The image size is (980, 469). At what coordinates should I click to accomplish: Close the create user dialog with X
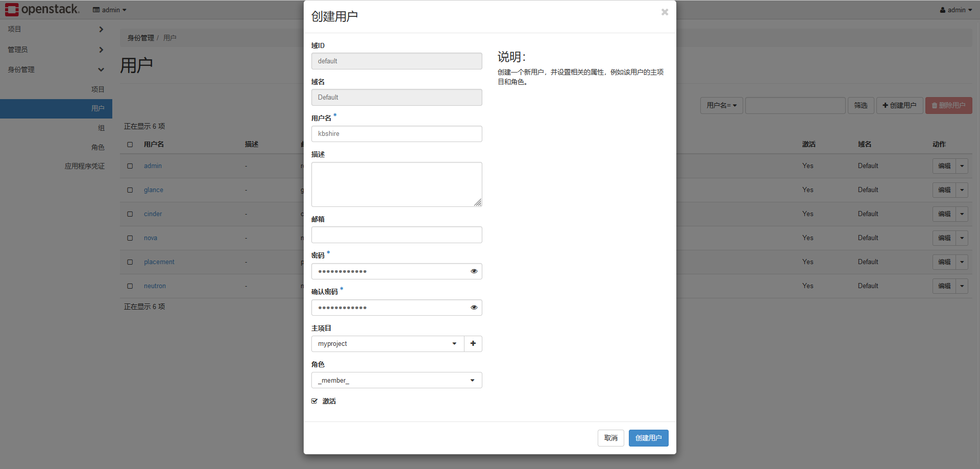(x=665, y=12)
